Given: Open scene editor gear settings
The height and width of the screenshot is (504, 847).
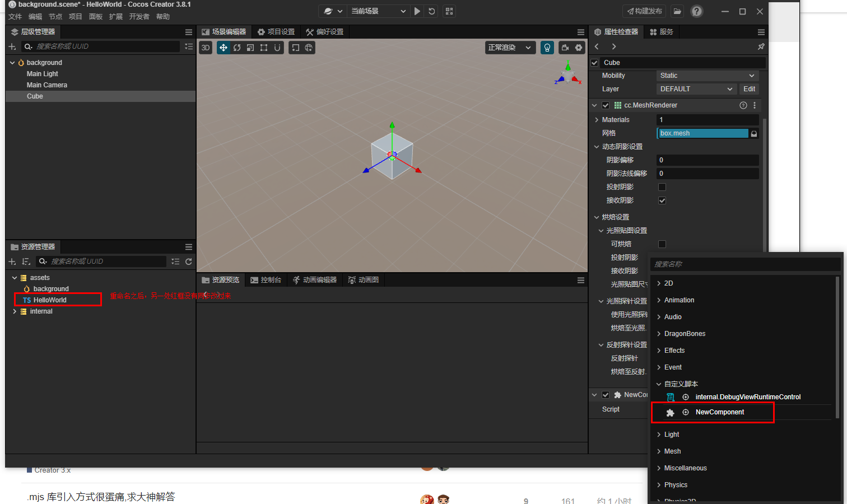Looking at the screenshot, I should tap(579, 48).
